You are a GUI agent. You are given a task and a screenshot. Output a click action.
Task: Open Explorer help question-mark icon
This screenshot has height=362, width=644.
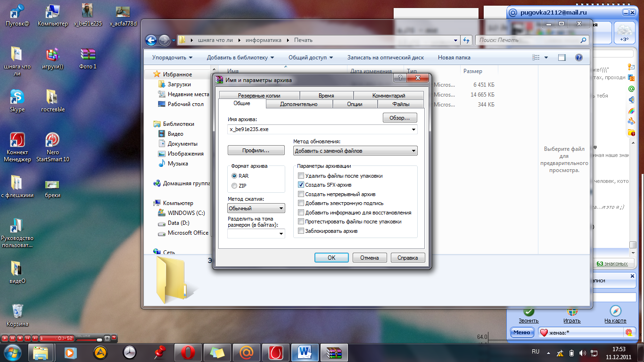click(579, 58)
